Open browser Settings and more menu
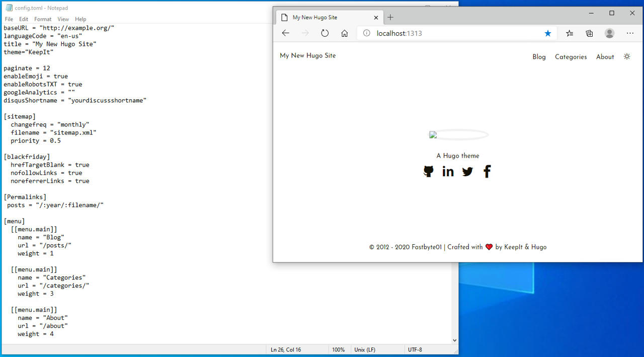 630,33
